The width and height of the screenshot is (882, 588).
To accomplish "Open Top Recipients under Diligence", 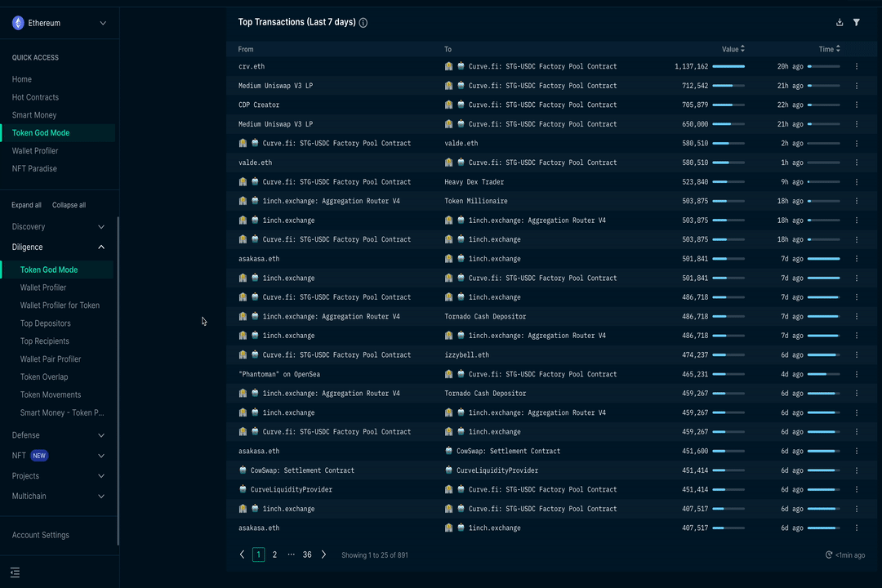I will tap(44, 341).
